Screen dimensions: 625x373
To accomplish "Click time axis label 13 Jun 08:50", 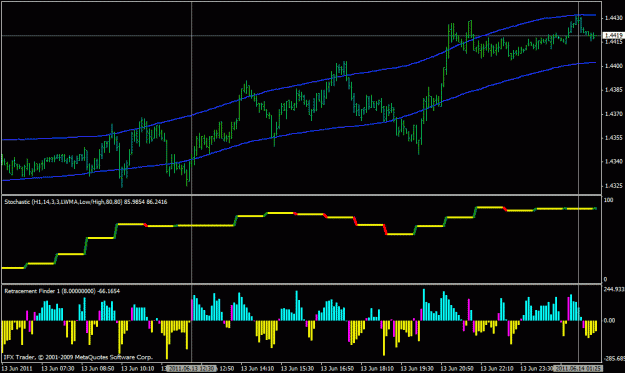I will [98, 369].
